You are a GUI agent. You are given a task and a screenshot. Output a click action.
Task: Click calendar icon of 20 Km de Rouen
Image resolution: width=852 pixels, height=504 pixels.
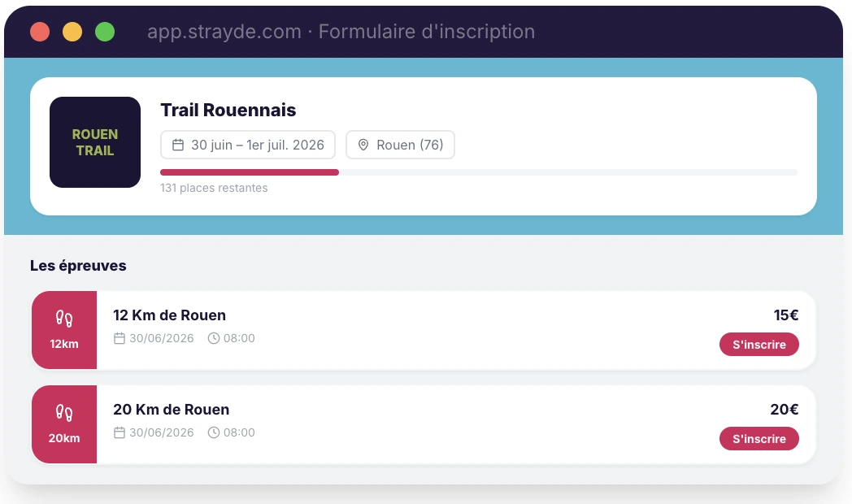[120, 432]
